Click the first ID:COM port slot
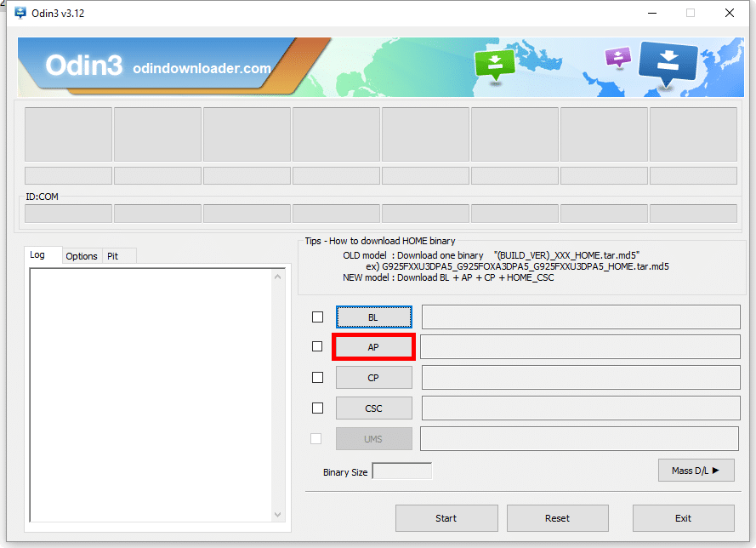Image resolution: width=756 pixels, height=548 pixels. 69,214
